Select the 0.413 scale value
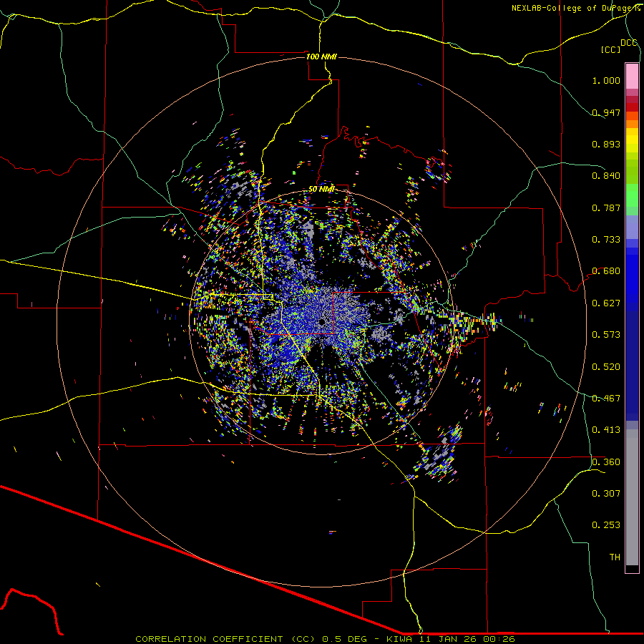 coord(606,430)
